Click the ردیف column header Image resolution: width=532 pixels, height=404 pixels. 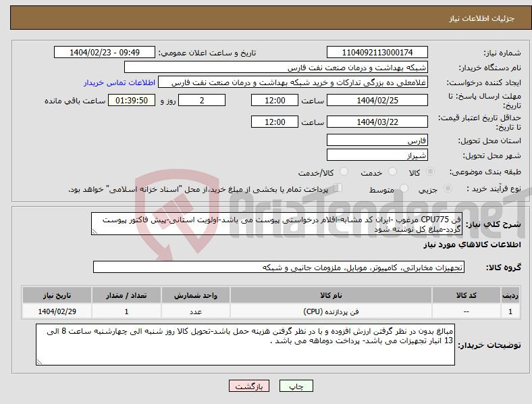tap(510, 295)
